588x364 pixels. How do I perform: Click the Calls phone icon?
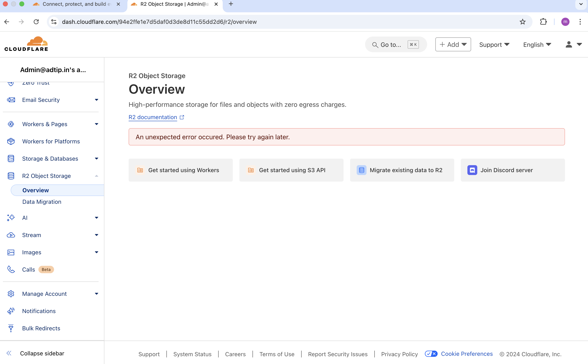click(x=11, y=269)
